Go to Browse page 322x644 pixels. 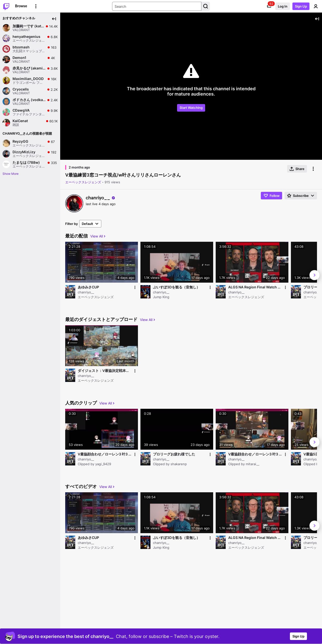click(x=21, y=6)
